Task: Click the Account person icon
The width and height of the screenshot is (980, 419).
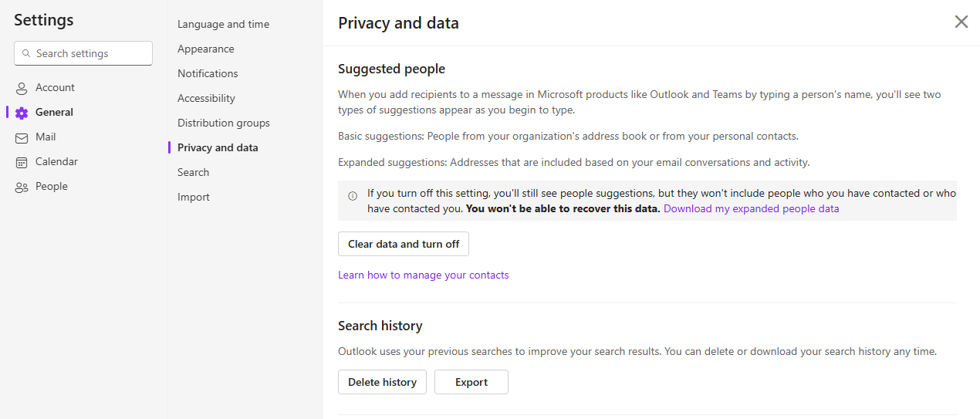Action: point(22,88)
